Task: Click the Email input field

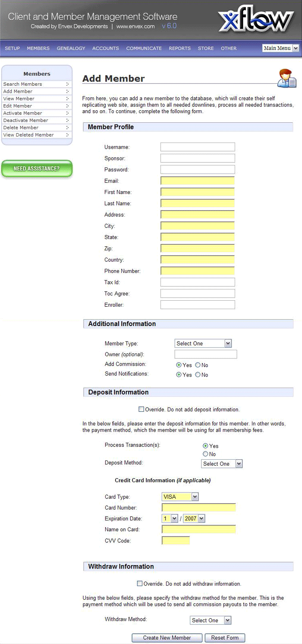Action: 198,180
